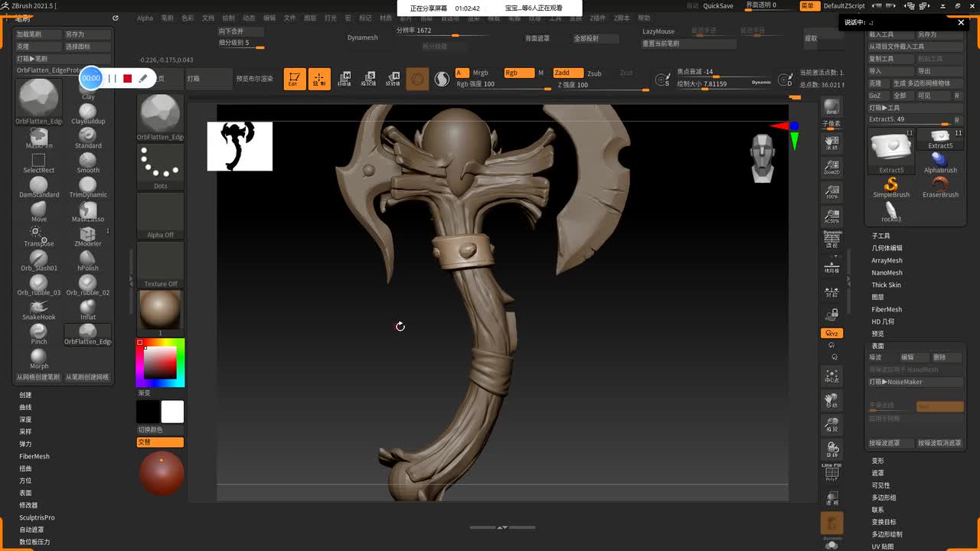Select the ClayBuildup brush
Image resolution: width=980 pixels, height=551 pixels.
click(88, 115)
